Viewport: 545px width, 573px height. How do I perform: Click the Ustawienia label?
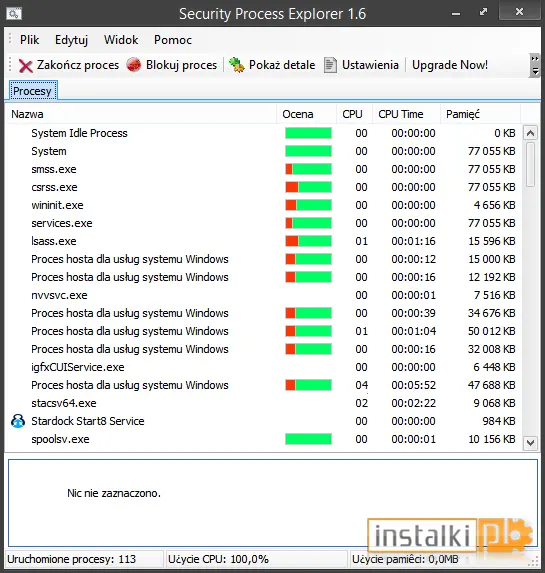coord(370,65)
